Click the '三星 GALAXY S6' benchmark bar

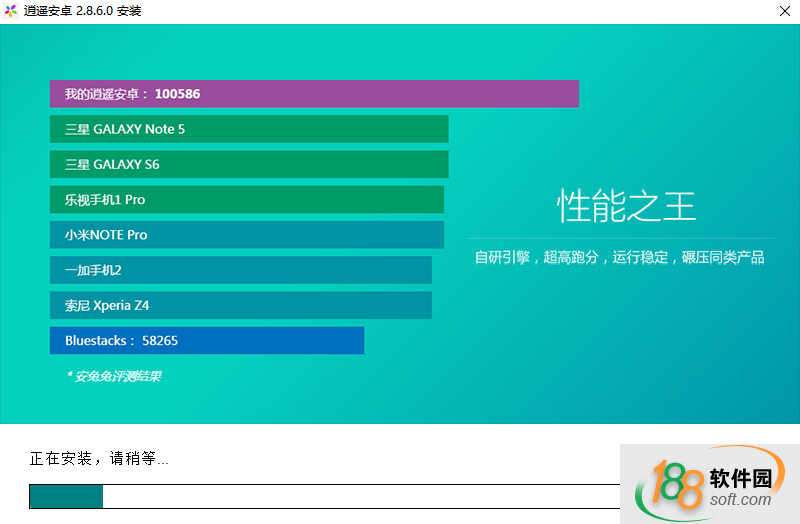pos(248,164)
